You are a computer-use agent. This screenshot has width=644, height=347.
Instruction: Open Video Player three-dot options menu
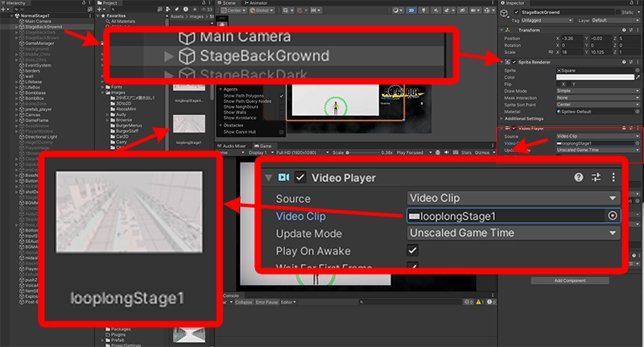tap(614, 177)
